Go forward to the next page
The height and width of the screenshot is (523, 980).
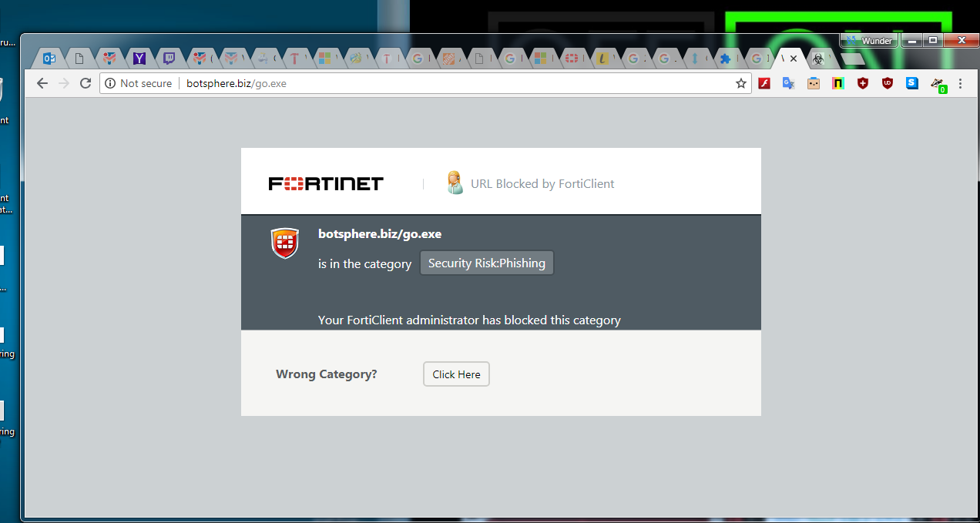(x=64, y=83)
